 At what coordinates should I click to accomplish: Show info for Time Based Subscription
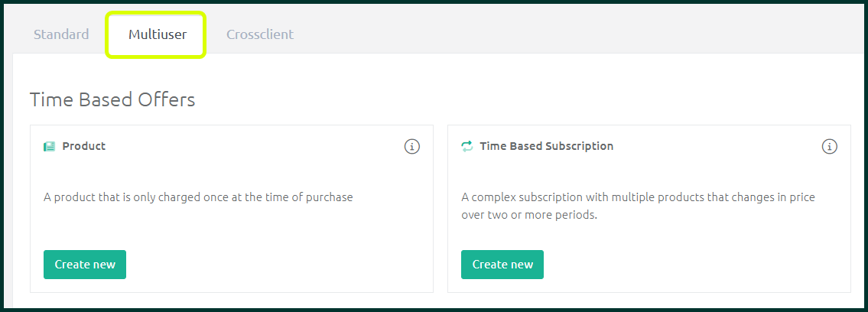829,147
